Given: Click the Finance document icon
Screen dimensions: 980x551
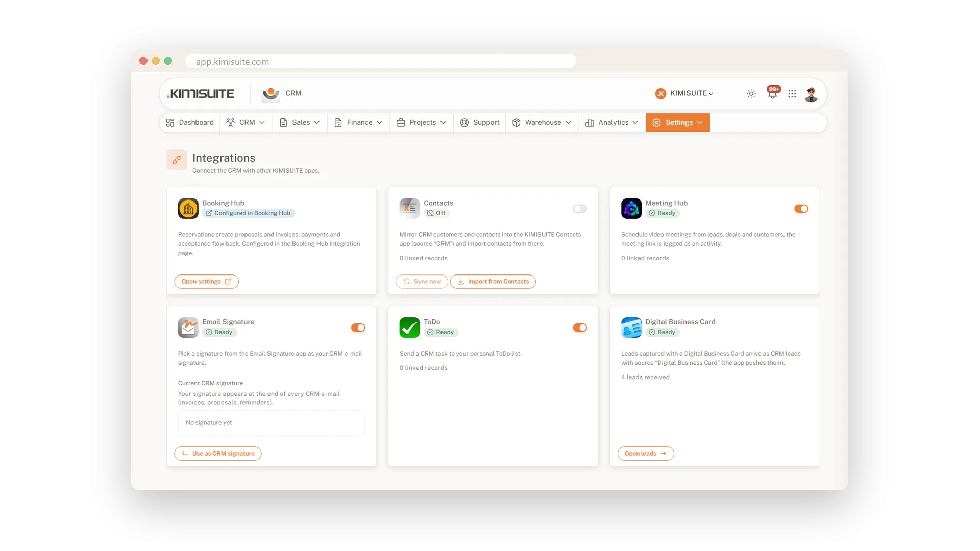Looking at the screenshot, I should tap(338, 122).
